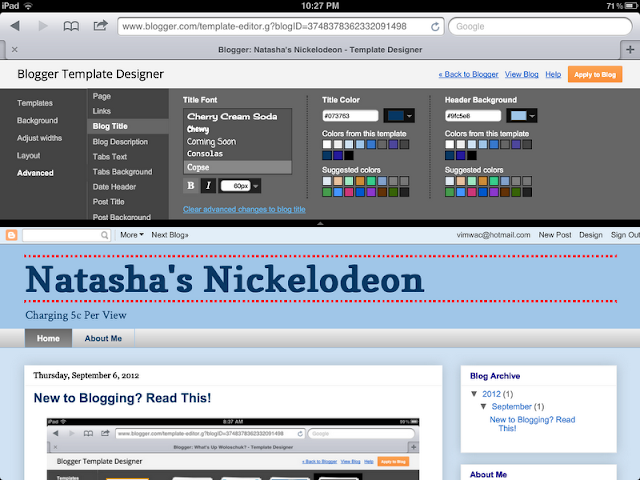Toggle bold for the title font
The image size is (640, 480).
point(191,186)
